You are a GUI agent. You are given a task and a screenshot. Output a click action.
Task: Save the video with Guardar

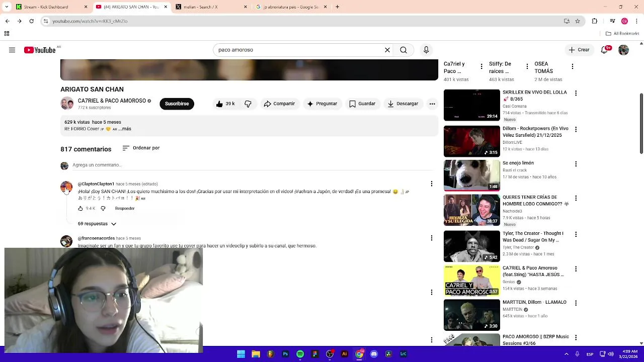coord(362,104)
